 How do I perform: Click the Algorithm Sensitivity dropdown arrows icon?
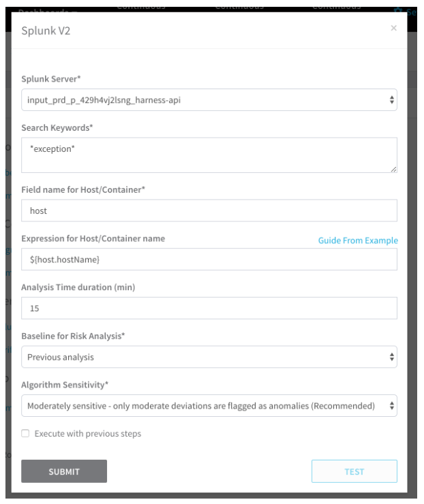click(391, 406)
